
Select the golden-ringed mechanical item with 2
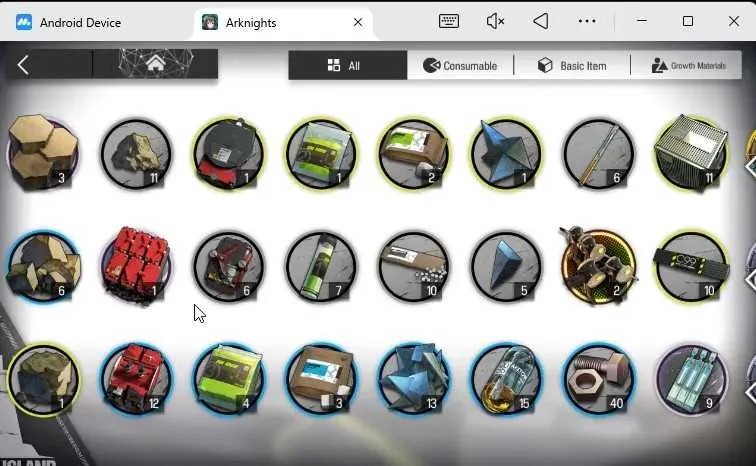[598, 266]
